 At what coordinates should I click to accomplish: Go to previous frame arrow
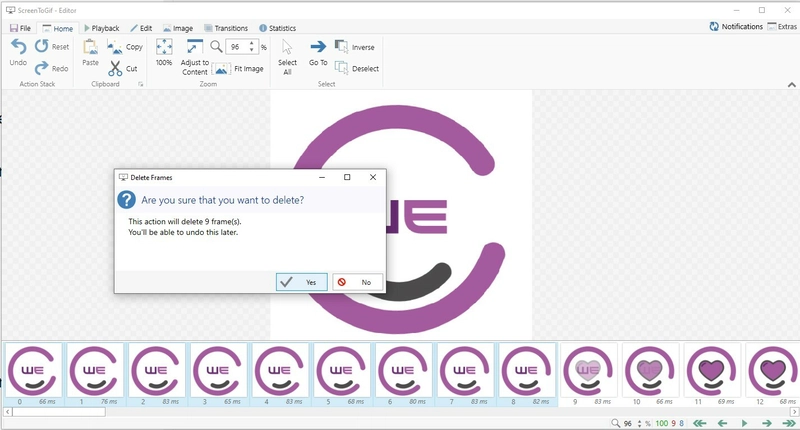click(x=722, y=423)
